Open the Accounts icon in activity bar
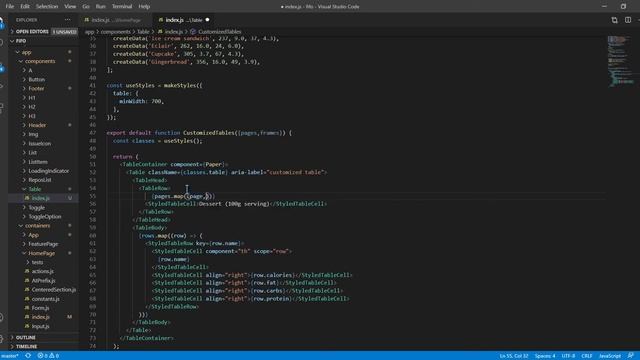This screenshot has height=360, width=640. point(2,318)
